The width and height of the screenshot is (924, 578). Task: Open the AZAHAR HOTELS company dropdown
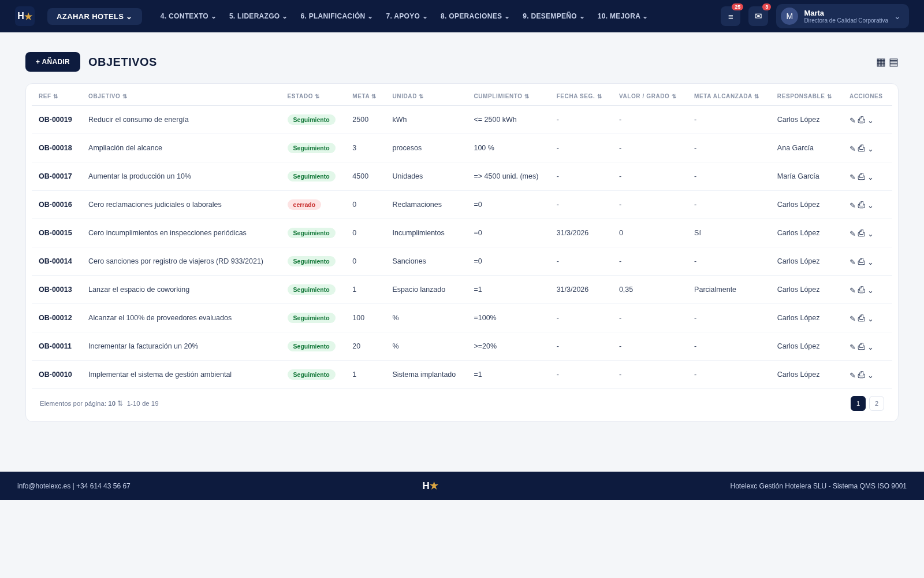tap(95, 16)
